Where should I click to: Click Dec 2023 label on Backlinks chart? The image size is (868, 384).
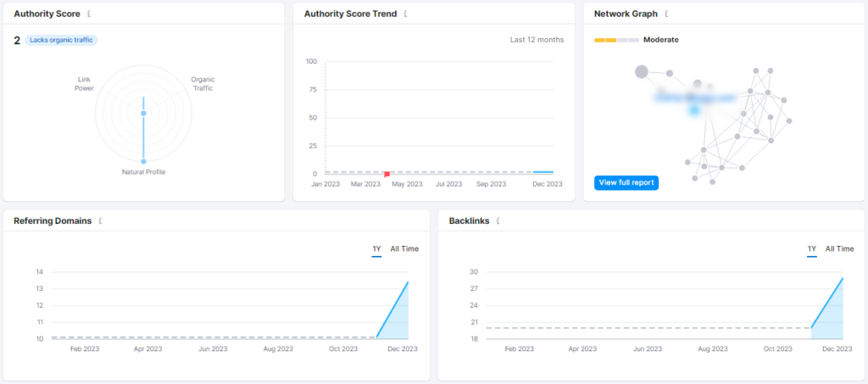click(x=837, y=348)
